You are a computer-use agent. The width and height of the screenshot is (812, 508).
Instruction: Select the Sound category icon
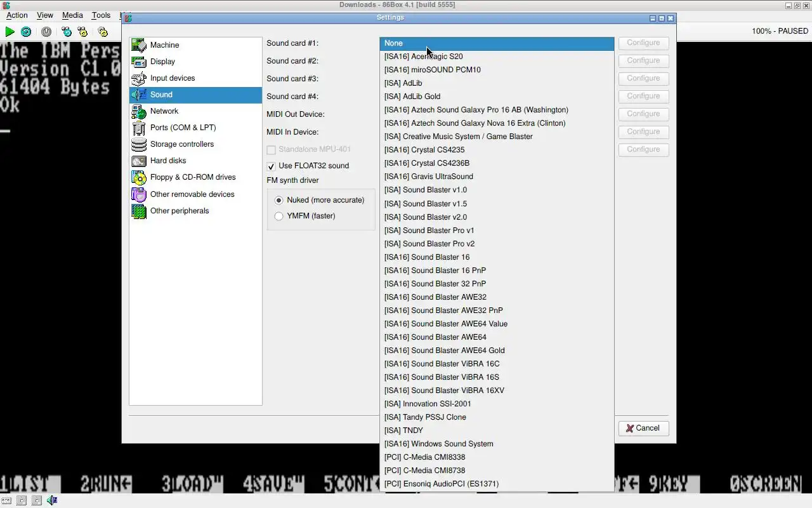[139, 95]
